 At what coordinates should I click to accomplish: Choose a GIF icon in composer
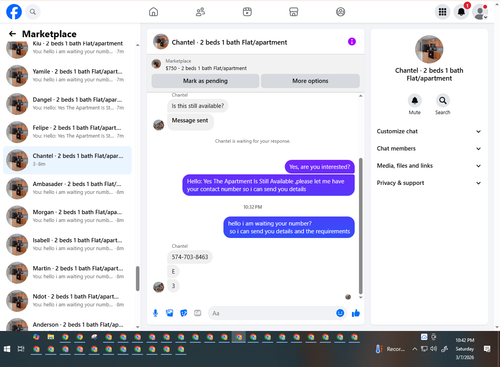[x=198, y=313]
